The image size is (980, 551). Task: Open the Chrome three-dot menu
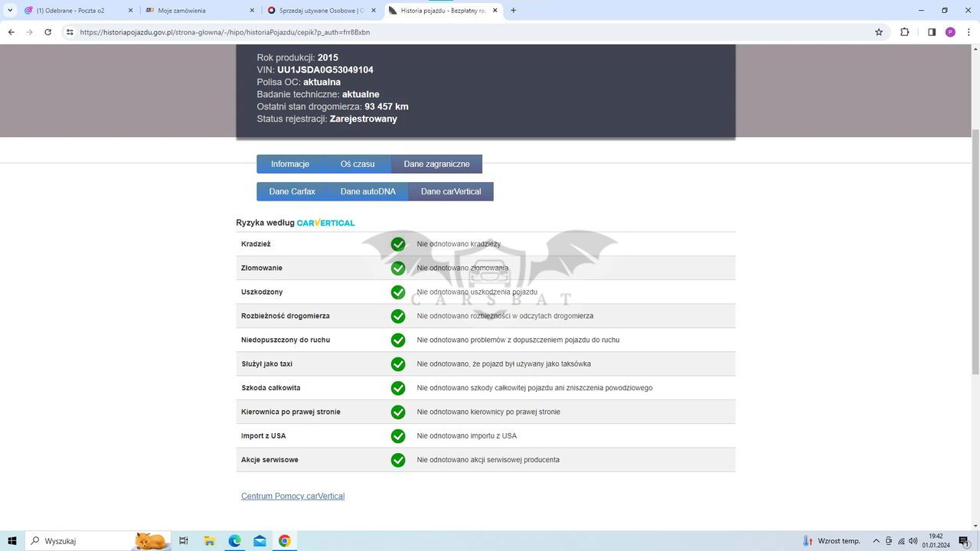point(969,32)
